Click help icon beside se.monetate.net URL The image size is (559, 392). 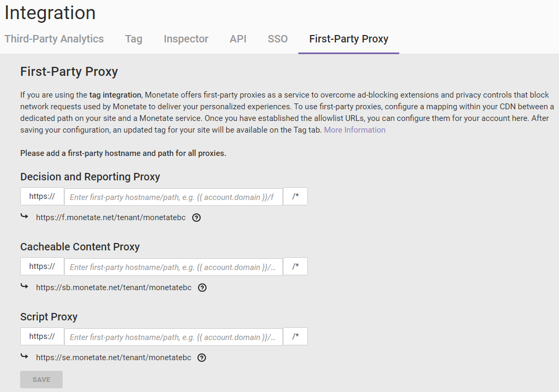pos(201,358)
